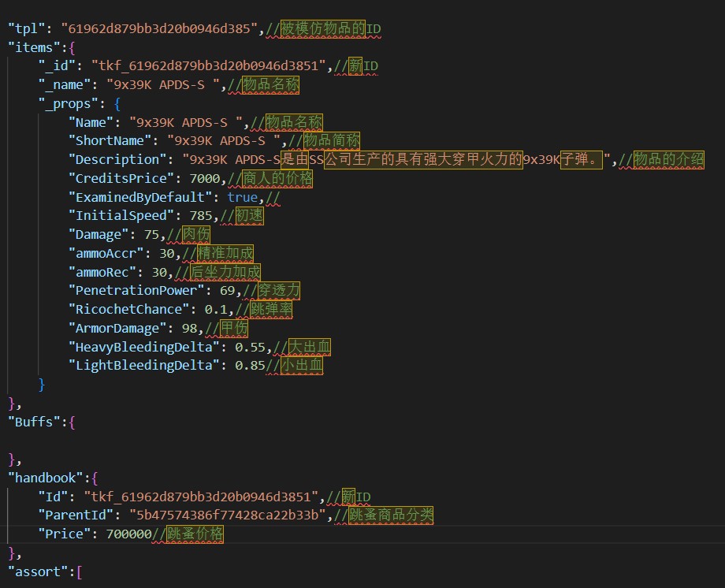Click the comment 商人的价格
Screen dimensions: 725x588
tap(277, 179)
